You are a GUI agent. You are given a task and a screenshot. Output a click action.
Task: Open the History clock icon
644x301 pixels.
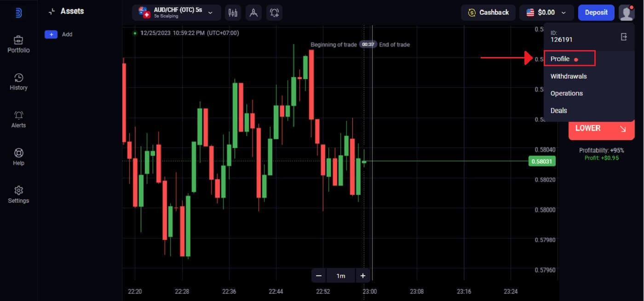pyautogui.click(x=18, y=78)
